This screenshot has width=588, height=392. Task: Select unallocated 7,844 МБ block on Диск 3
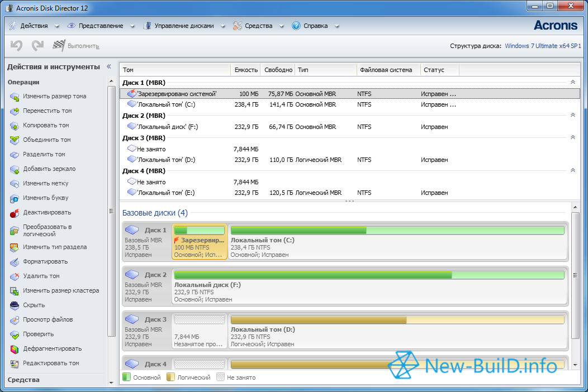200,331
